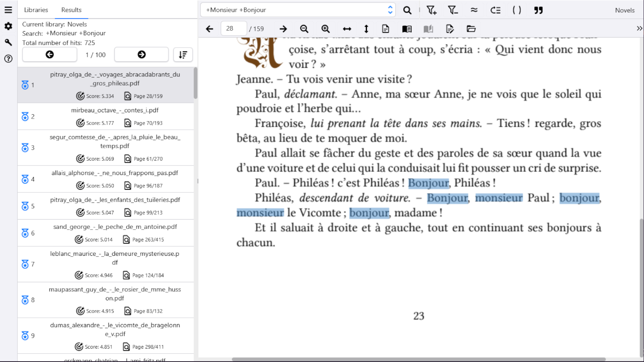Open search history dropdown arrows

[390, 10]
